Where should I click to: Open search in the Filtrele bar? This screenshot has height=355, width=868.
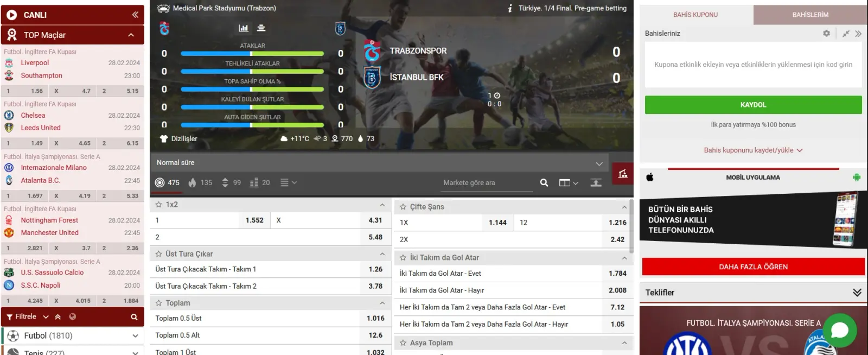click(134, 317)
